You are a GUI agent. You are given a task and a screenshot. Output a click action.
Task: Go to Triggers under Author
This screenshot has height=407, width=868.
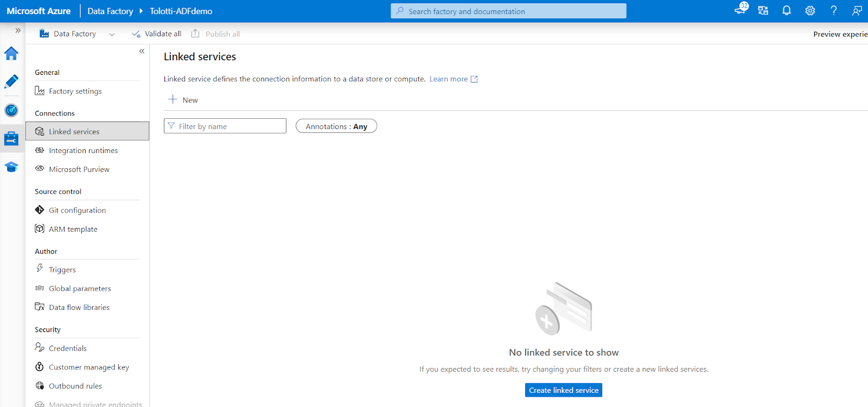pyautogui.click(x=62, y=270)
